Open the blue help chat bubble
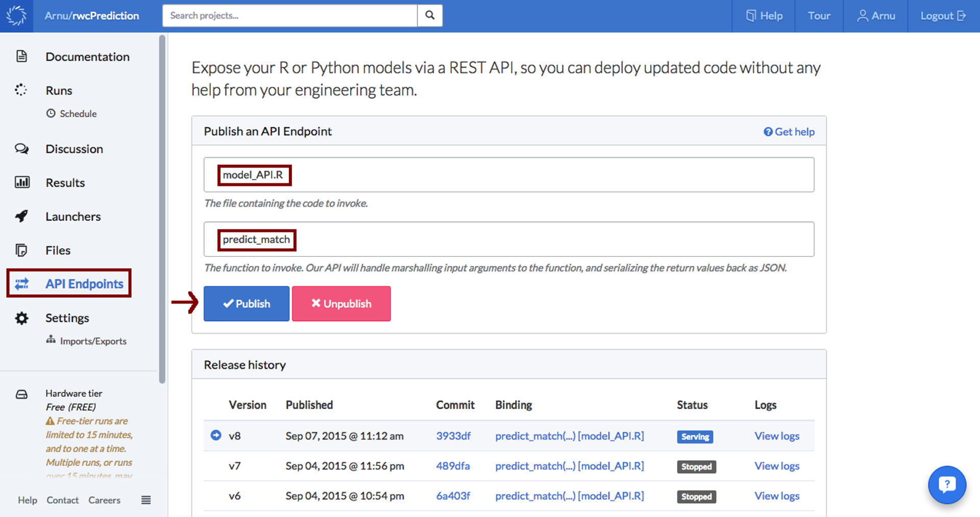Screen dimensions: 980x517 947,484
